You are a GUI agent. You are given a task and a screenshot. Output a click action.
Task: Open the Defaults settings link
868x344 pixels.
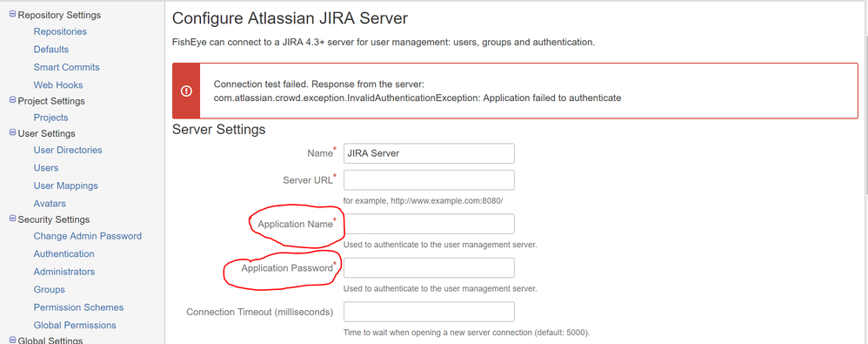pos(51,50)
